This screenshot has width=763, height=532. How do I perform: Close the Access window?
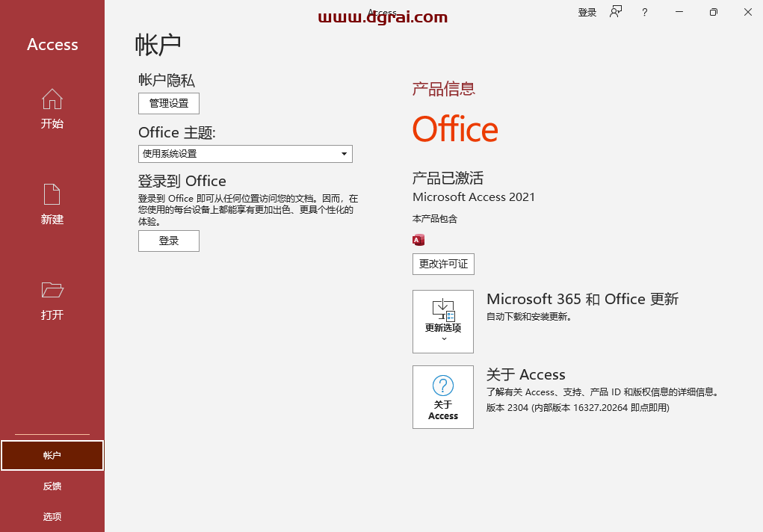coord(748,12)
